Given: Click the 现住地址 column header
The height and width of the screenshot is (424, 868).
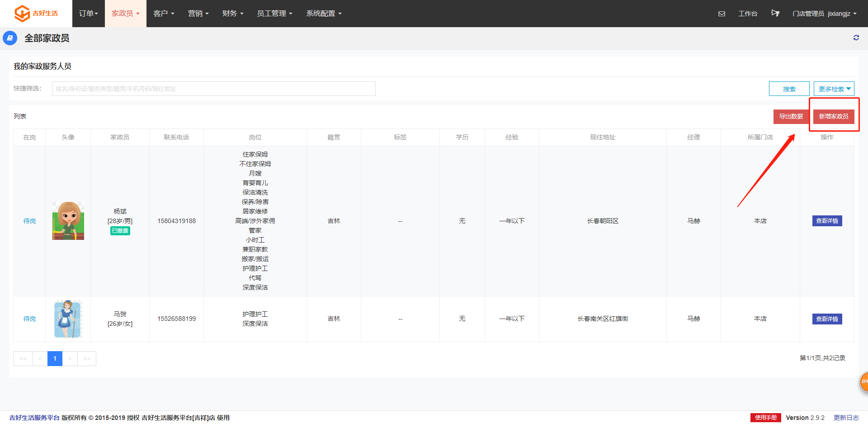Looking at the screenshot, I should [x=603, y=137].
